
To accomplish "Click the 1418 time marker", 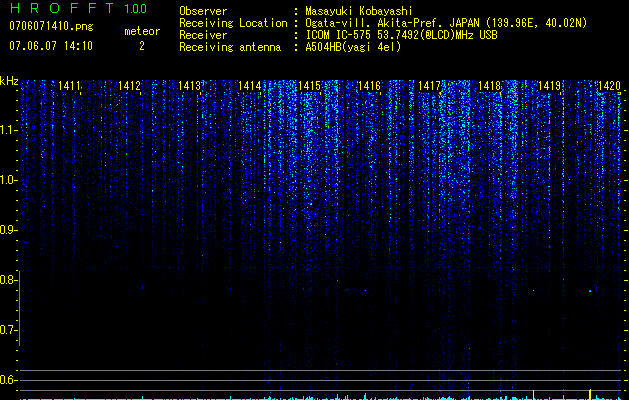I will [x=489, y=85].
